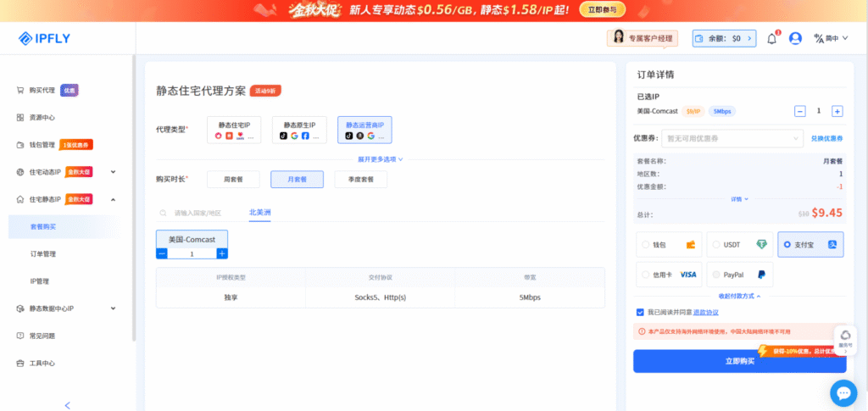The image size is (868, 411).
Task: Click the order quantity number field
Action: [819, 111]
